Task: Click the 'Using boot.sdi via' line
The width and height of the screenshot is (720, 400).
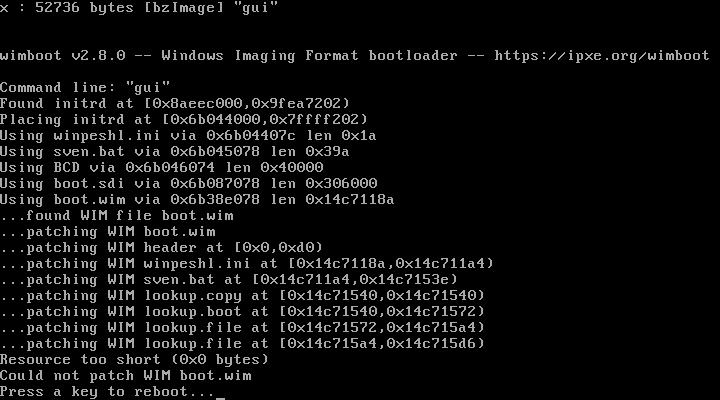Action: (188, 183)
